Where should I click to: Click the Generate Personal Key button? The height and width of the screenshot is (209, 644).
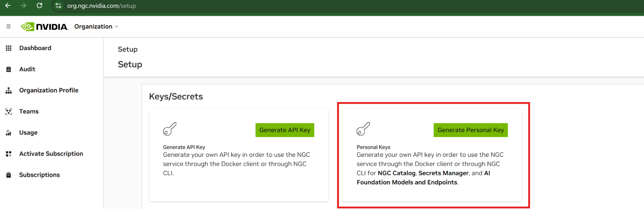point(470,130)
